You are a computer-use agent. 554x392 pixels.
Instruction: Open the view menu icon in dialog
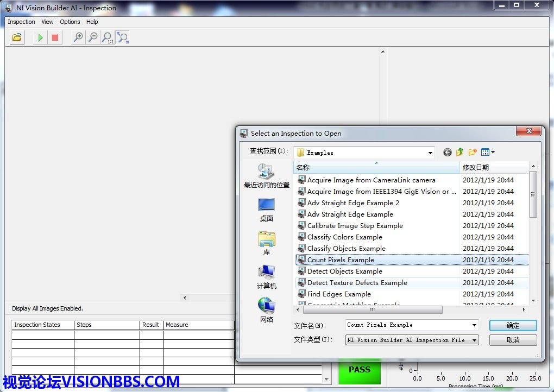click(488, 152)
